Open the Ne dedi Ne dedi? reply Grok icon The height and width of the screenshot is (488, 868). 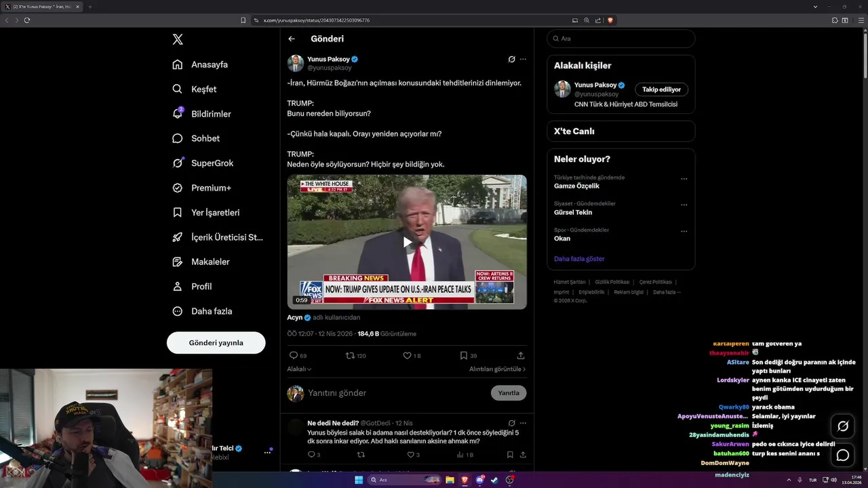[x=511, y=423]
